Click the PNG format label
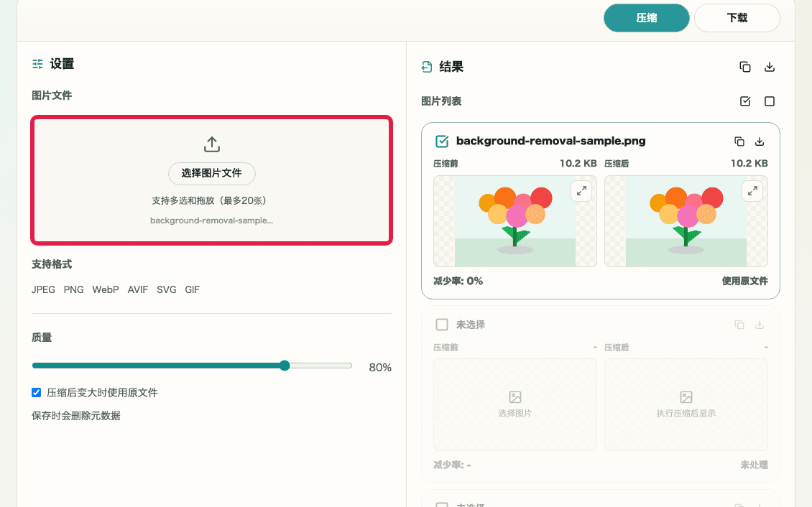 coord(73,289)
